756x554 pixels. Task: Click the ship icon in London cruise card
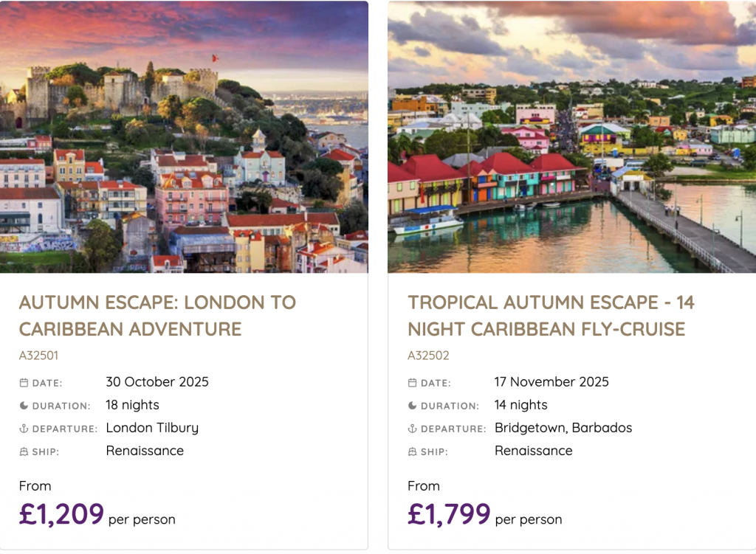click(24, 451)
